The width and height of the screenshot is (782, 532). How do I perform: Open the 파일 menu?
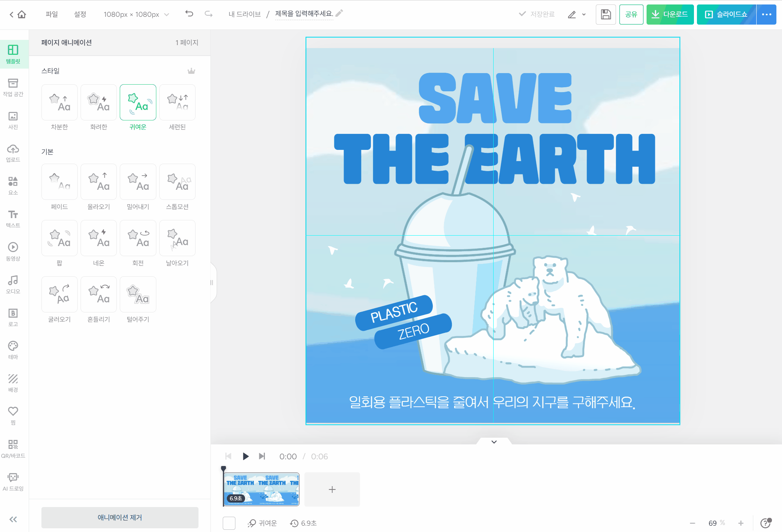[x=52, y=14]
